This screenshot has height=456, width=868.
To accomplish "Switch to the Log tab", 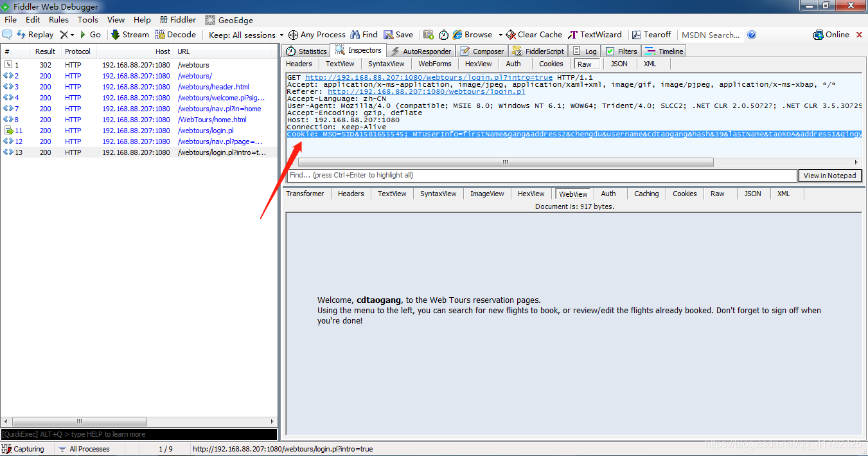I will tap(585, 51).
